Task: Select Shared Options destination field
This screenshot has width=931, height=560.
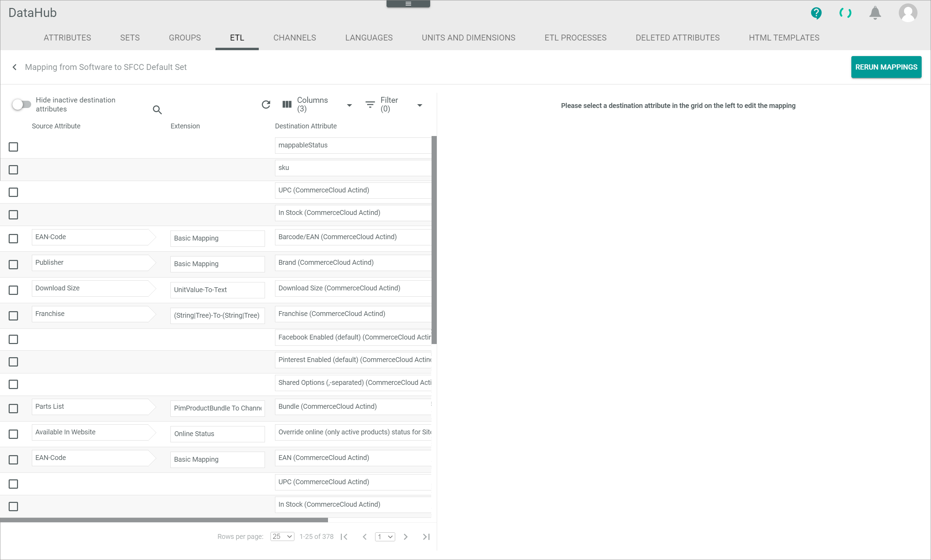Action: tap(353, 383)
